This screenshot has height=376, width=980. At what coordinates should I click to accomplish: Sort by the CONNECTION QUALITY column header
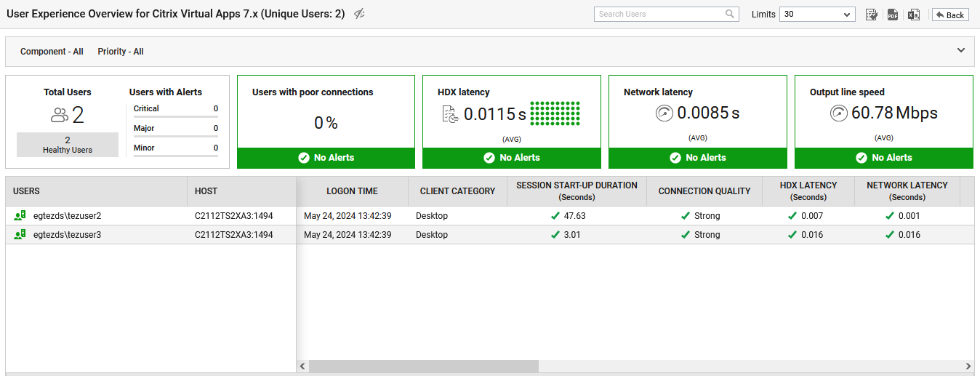tap(704, 191)
